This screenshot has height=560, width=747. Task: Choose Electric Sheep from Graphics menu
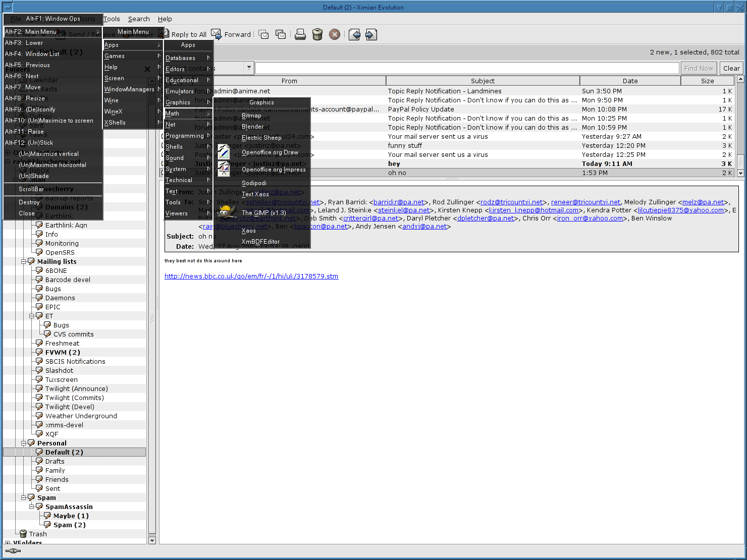[x=262, y=138]
